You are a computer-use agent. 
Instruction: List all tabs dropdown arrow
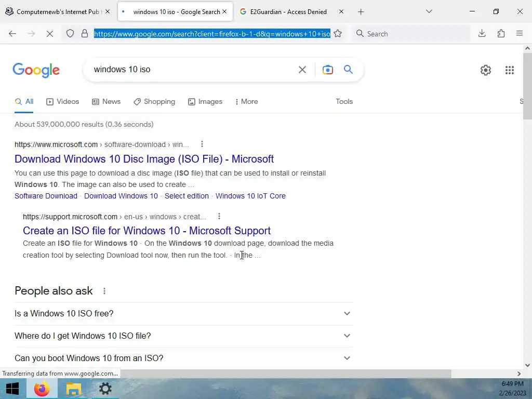[x=429, y=11]
